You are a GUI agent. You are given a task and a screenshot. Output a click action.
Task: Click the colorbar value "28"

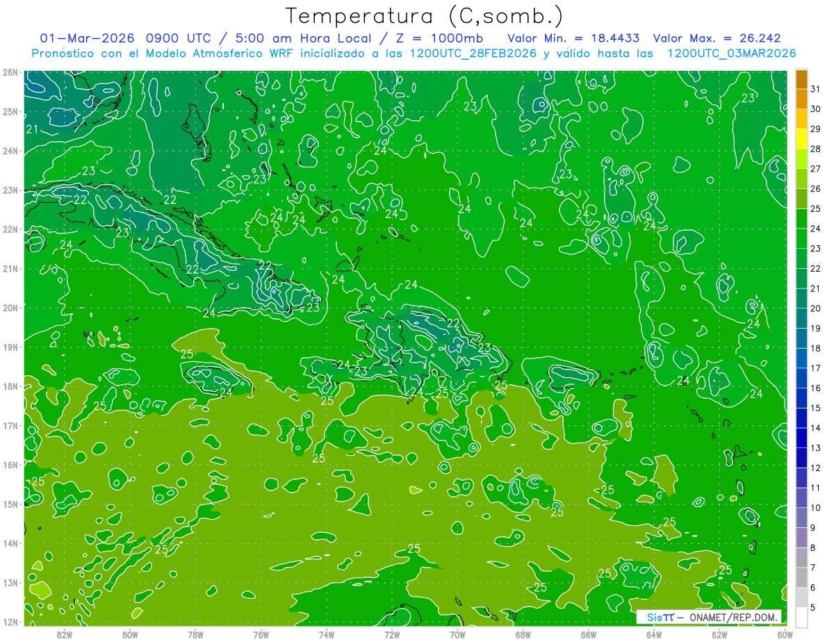click(816, 149)
